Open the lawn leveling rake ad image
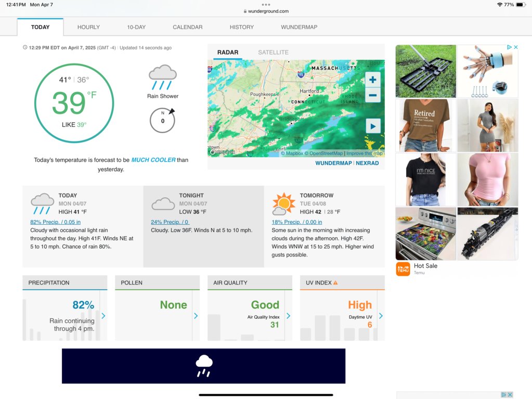532x399 pixels. coord(426,71)
